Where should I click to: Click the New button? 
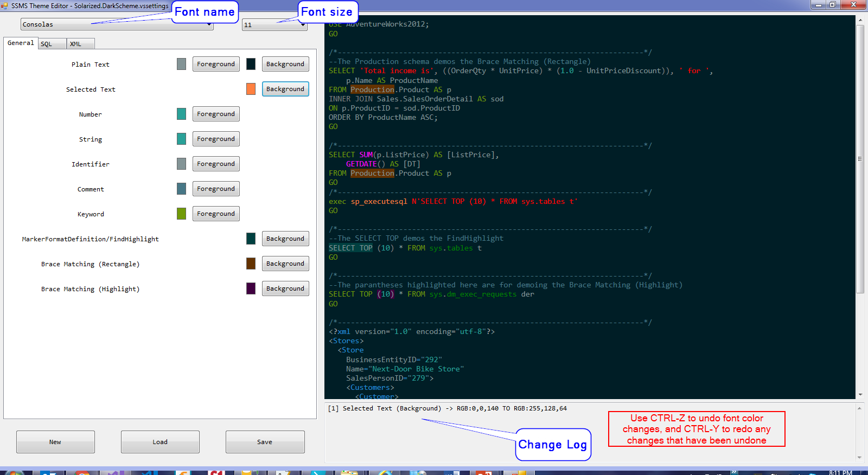point(55,442)
